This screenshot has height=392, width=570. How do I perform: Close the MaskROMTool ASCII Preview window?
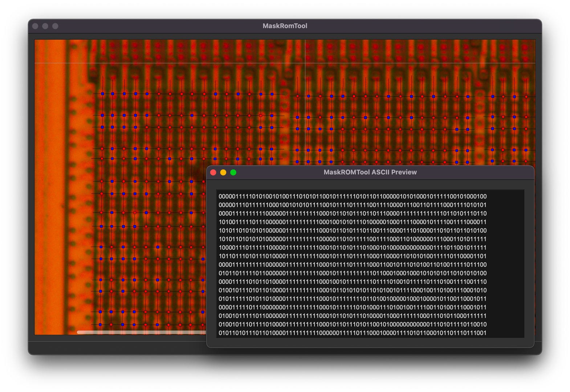(213, 172)
